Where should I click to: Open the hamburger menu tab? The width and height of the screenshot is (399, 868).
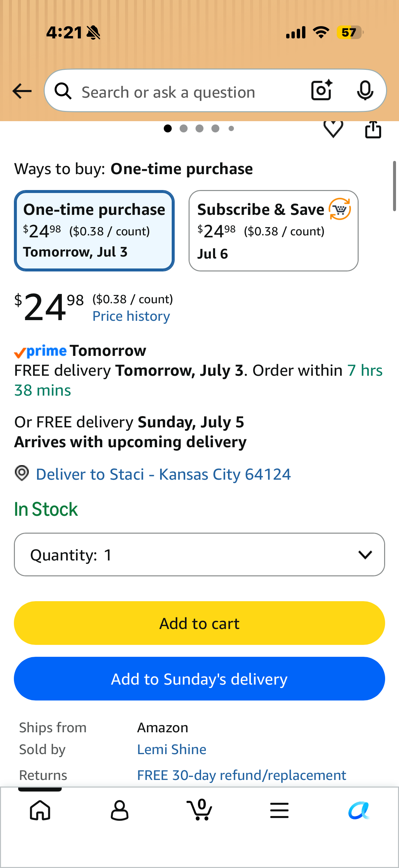[x=279, y=810]
